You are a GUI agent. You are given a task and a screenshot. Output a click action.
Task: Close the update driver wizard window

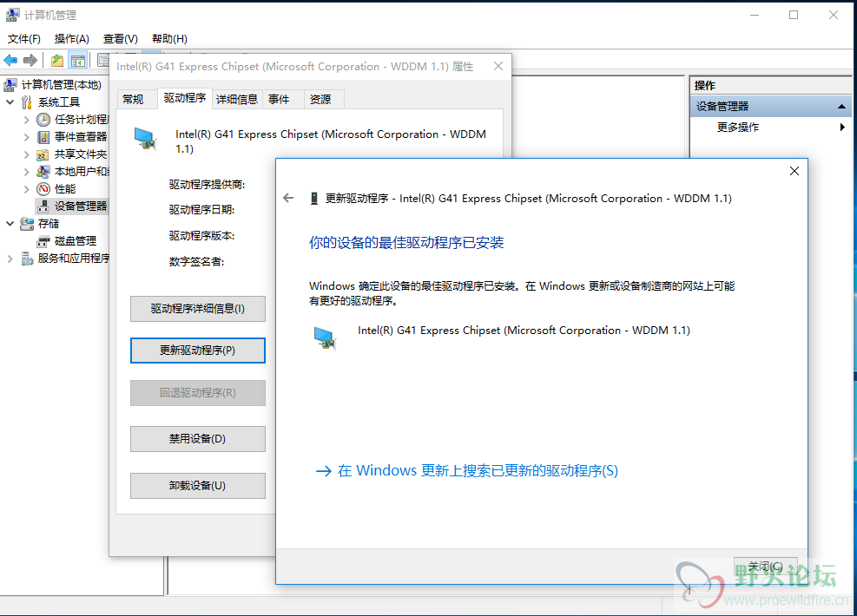pos(794,171)
